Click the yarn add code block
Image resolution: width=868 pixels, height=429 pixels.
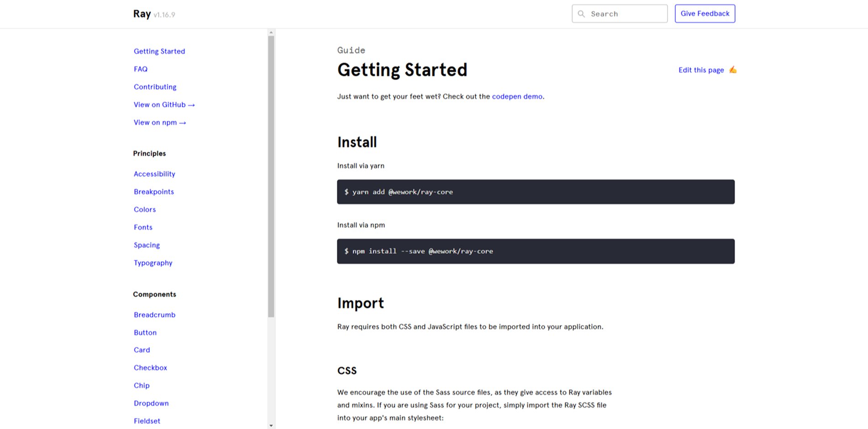(x=536, y=192)
